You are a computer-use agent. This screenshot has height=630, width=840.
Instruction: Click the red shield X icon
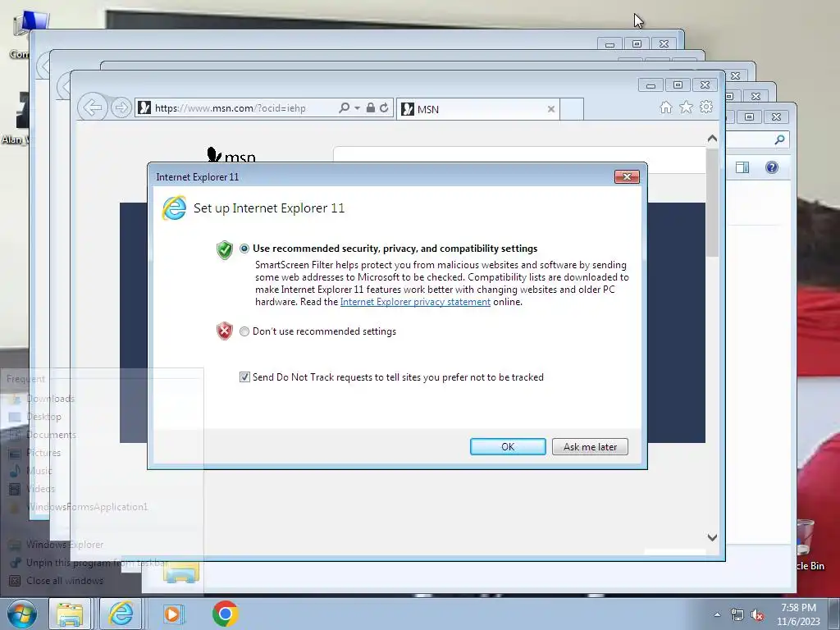[225, 331]
